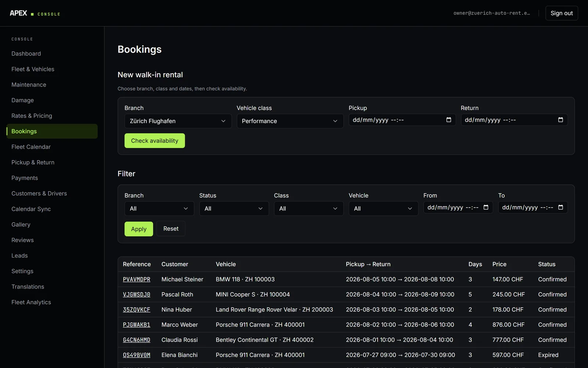
Task: Expand the filter Class dropdown
Action: 309,209
